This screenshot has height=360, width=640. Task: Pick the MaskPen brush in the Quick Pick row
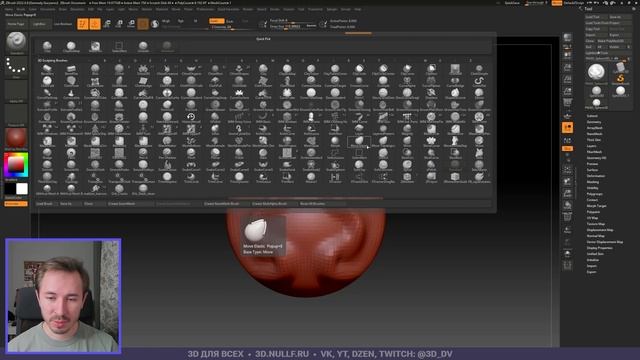pyautogui.click(x=95, y=47)
